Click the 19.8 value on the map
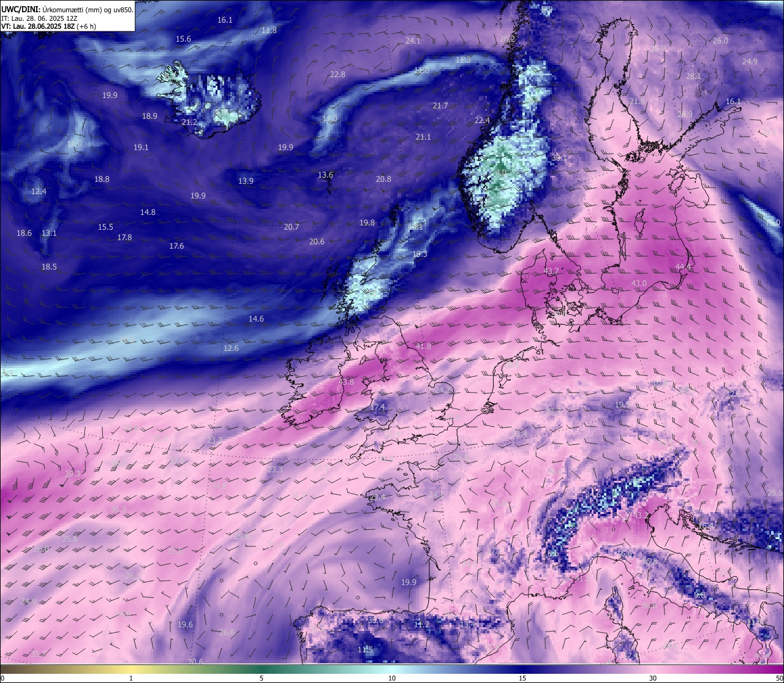The image size is (784, 683). 367,223
